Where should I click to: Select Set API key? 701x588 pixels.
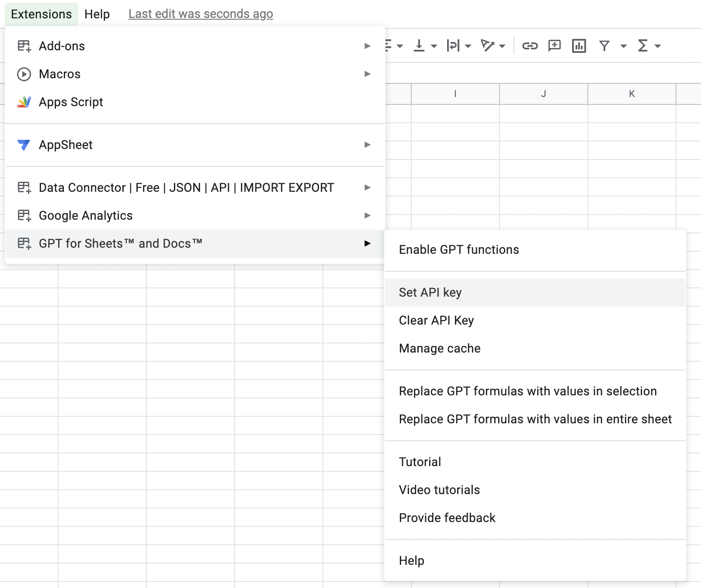[x=535, y=292]
